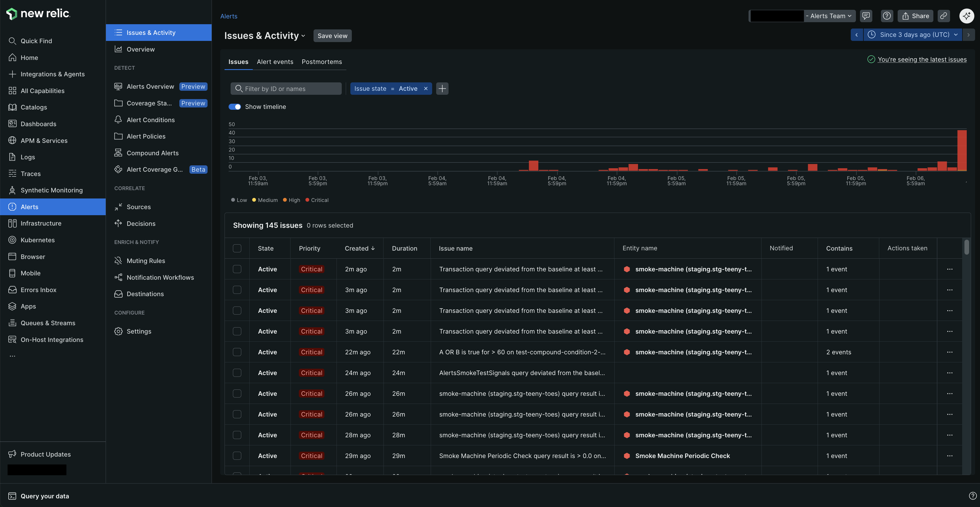Open the help question-mark icon
The height and width of the screenshot is (507, 980).
click(x=887, y=16)
